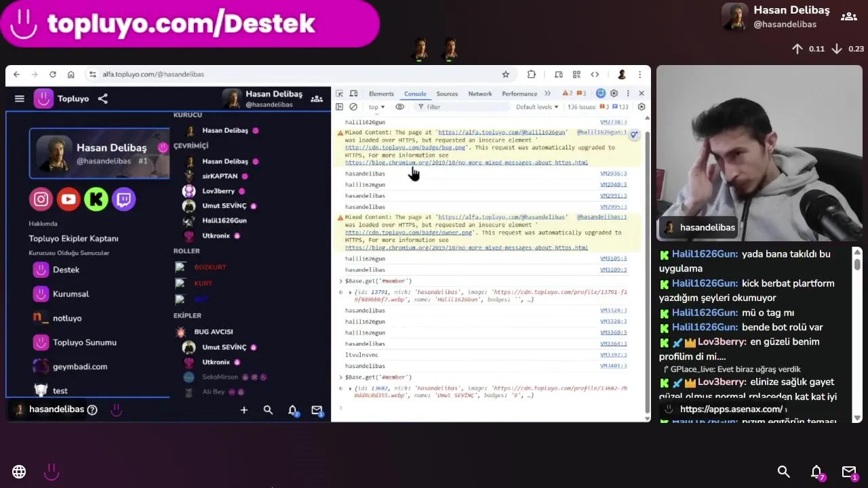Image resolution: width=868 pixels, height=488 pixels.
Task: Click the browser address bar
Action: (298, 75)
